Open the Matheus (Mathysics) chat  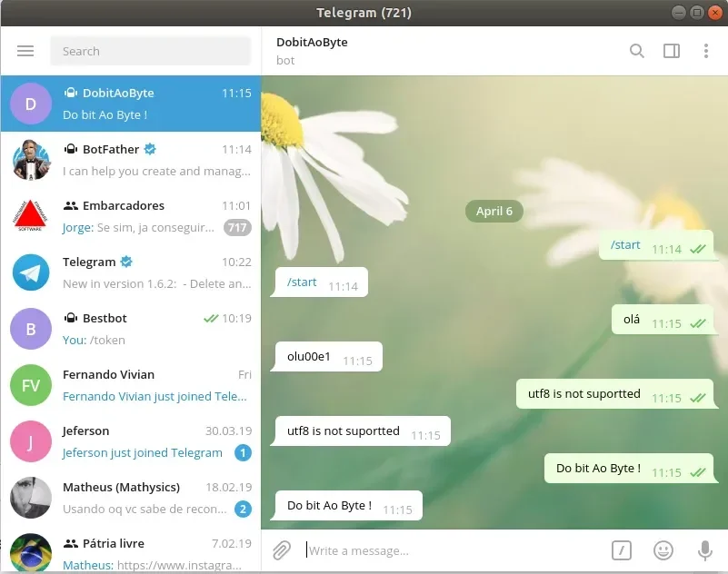coord(131,498)
